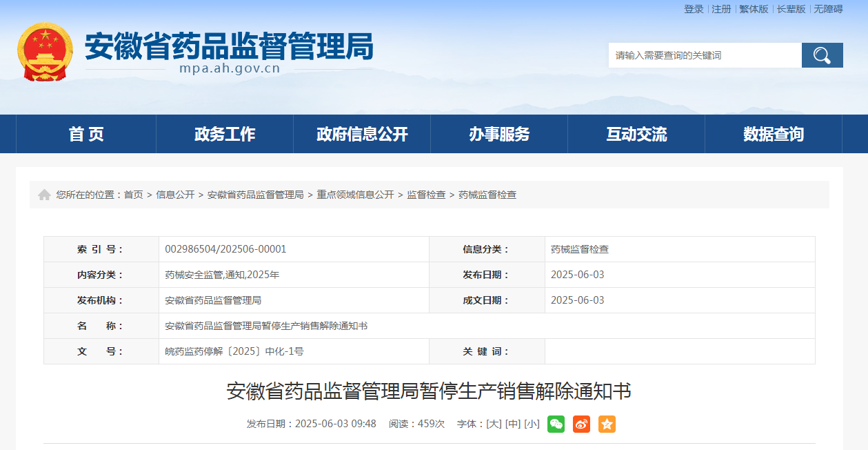The image size is (868, 450).
Task: Click publish time 2025-06-03 09:48
Action: 336,424
